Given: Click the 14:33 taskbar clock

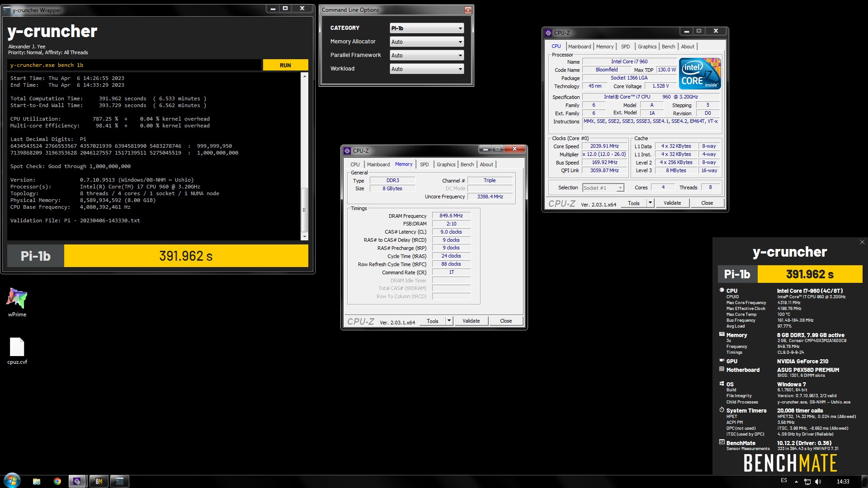Looking at the screenshot, I should (x=843, y=482).
